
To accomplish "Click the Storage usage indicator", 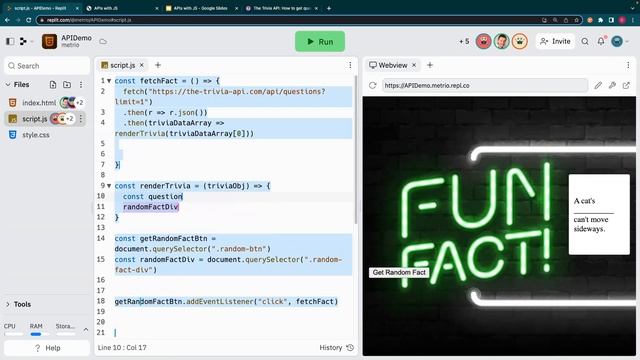I will click(65, 329).
